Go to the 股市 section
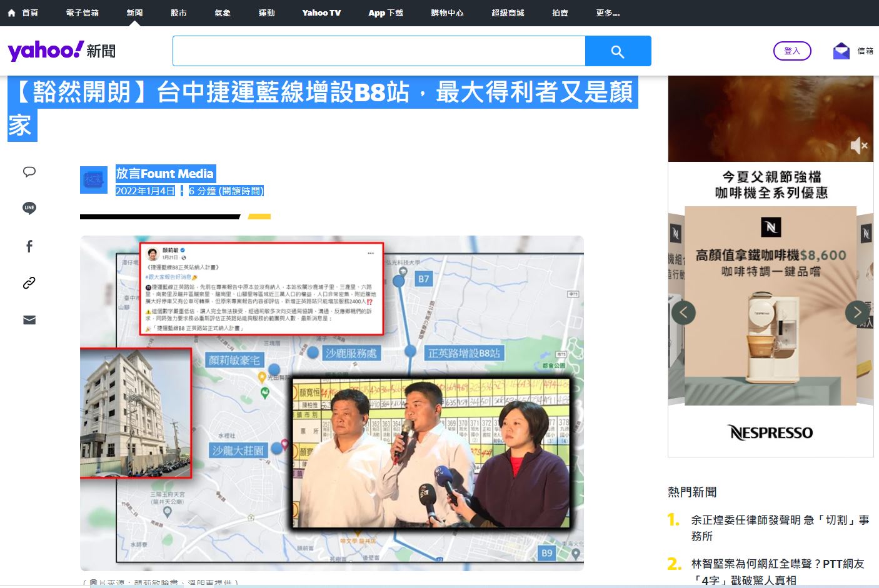Image resolution: width=879 pixels, height=588 pixels. [179, 12]
